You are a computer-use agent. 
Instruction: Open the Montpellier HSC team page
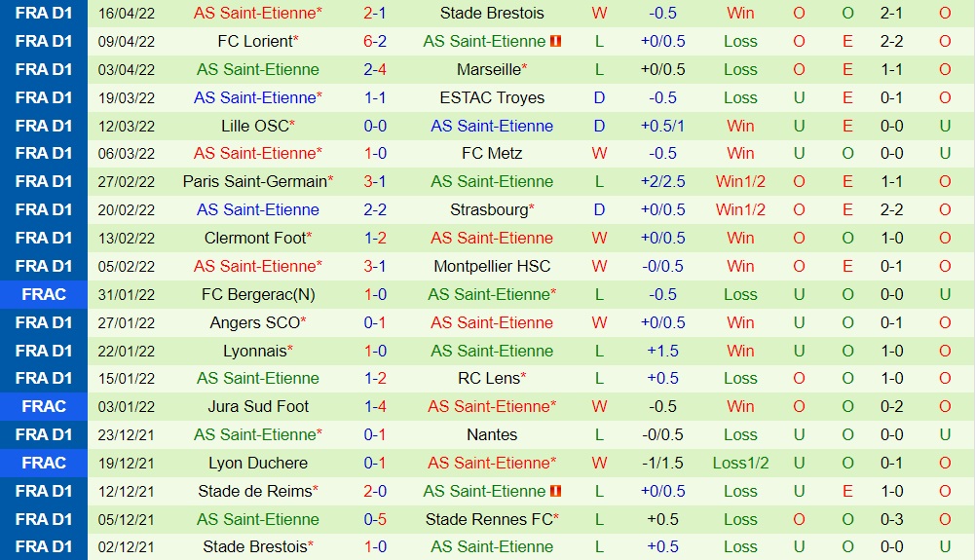(492, 267)
